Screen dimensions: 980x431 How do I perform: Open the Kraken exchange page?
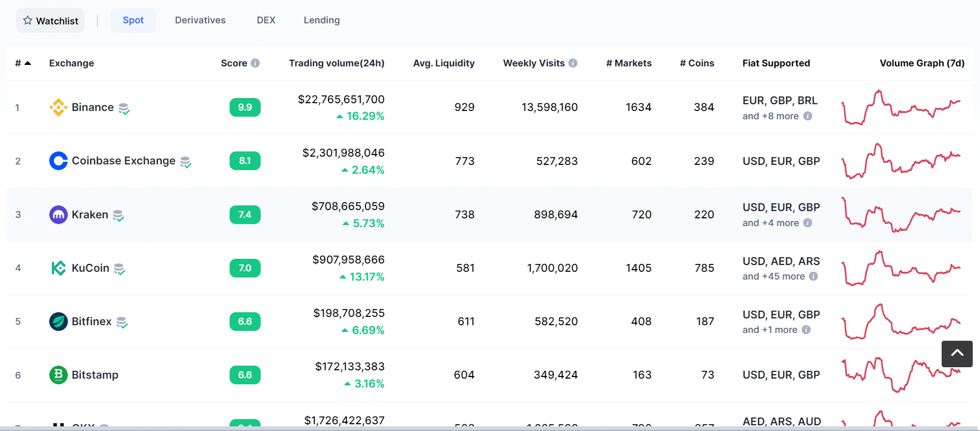pyautogui.click(x=90, y=215)
